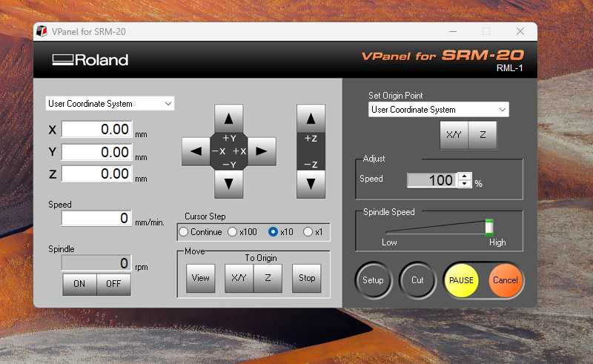Move the head right along +X
The height and width of the screenshot is (364, 593).
tap(262, 151)
